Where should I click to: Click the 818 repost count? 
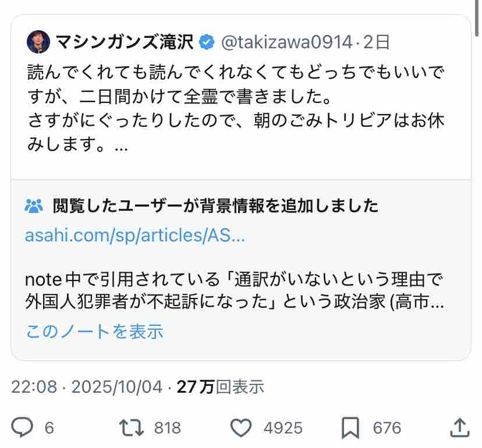pyautogui.click(x=167, y=428)
